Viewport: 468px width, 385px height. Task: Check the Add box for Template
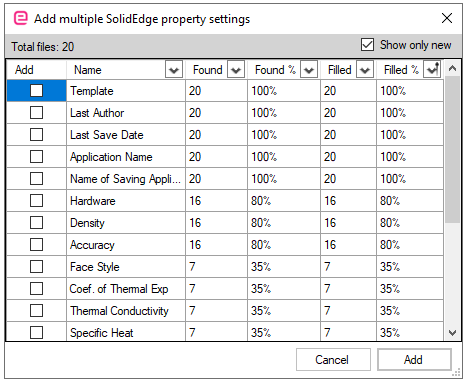tap(36, 91)
